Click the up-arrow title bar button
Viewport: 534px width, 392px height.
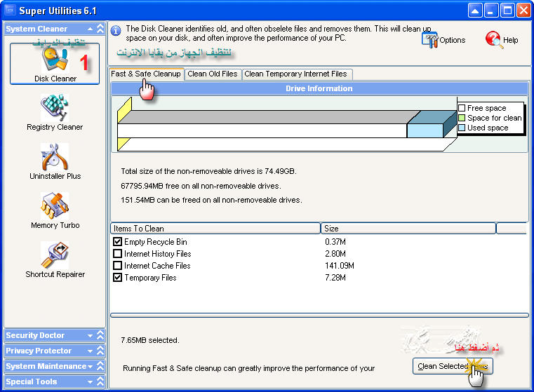[x=475, y=11]
